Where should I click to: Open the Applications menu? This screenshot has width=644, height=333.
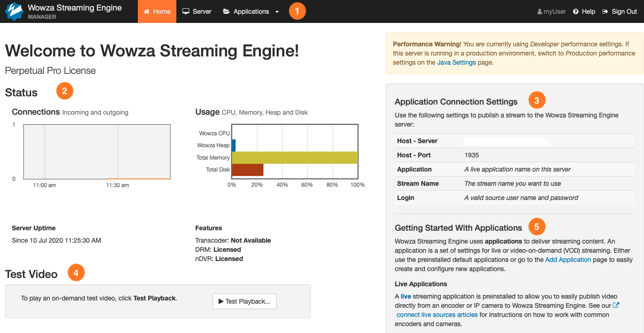[251, 11]
